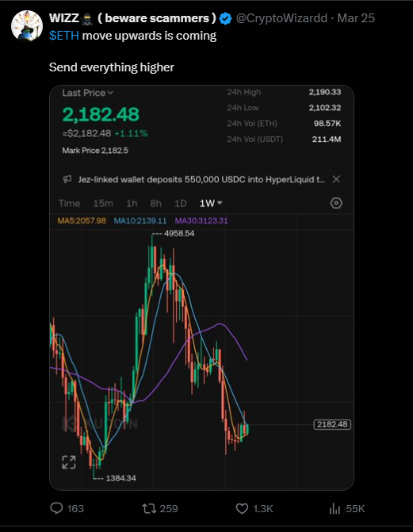
Task: Click the 24h Vol (ETH) value 98.57K
Action: [x=327, y=123]
